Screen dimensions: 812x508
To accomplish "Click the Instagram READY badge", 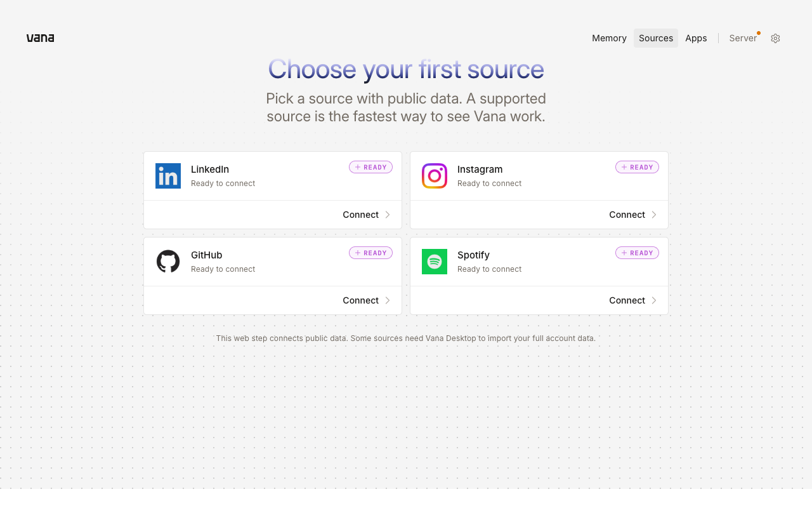I will [x=637, y=167].
